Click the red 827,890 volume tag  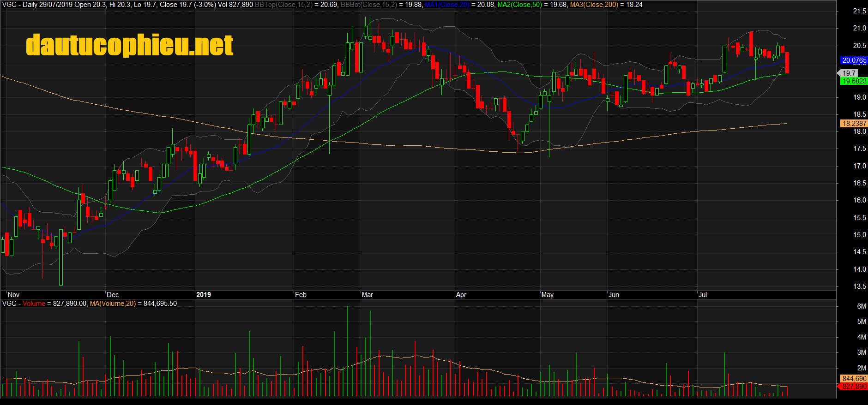point(854,387)
